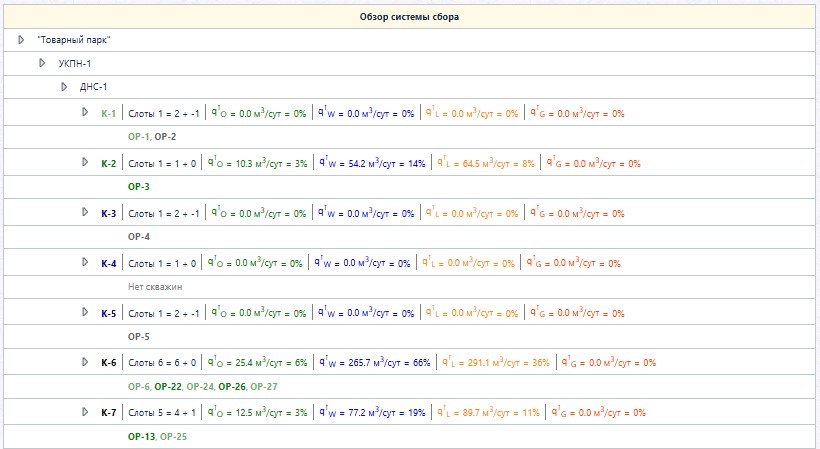Open well ОР-3 link
820x449 pixels.
click(139, 187)
